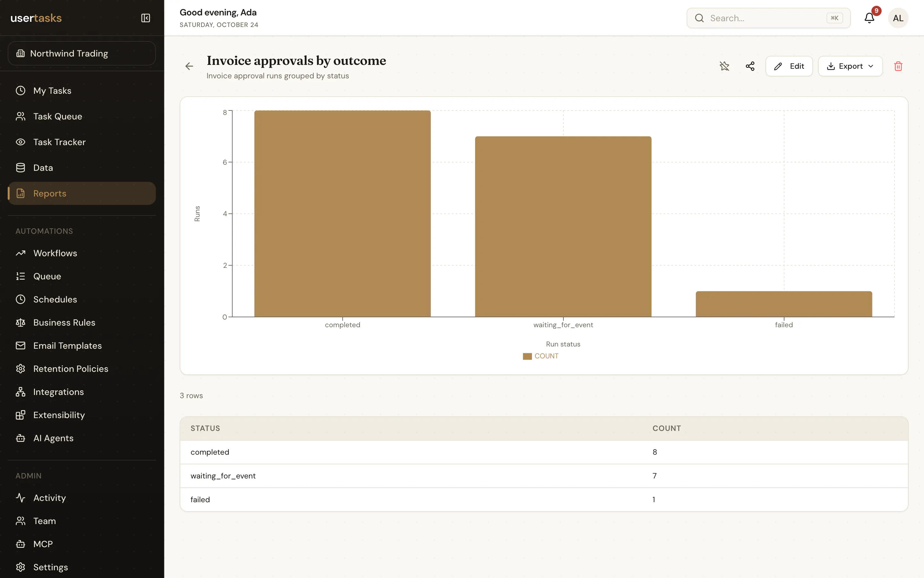The height and width of the screenshot is (578, 924).
Task: Select the waiting_for_event table row
Action: 544,476
